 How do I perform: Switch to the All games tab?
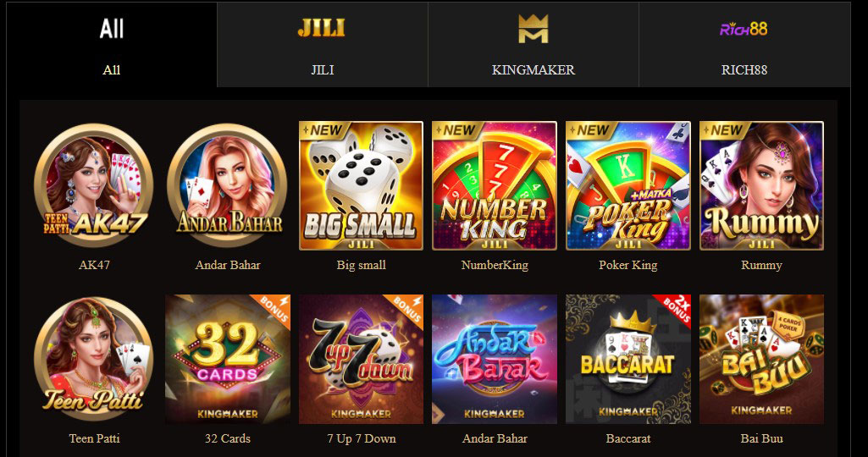point(111,45)
